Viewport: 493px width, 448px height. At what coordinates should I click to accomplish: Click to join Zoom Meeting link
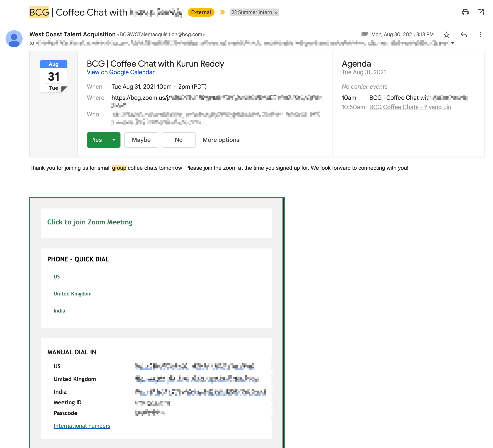click(90, 222)
